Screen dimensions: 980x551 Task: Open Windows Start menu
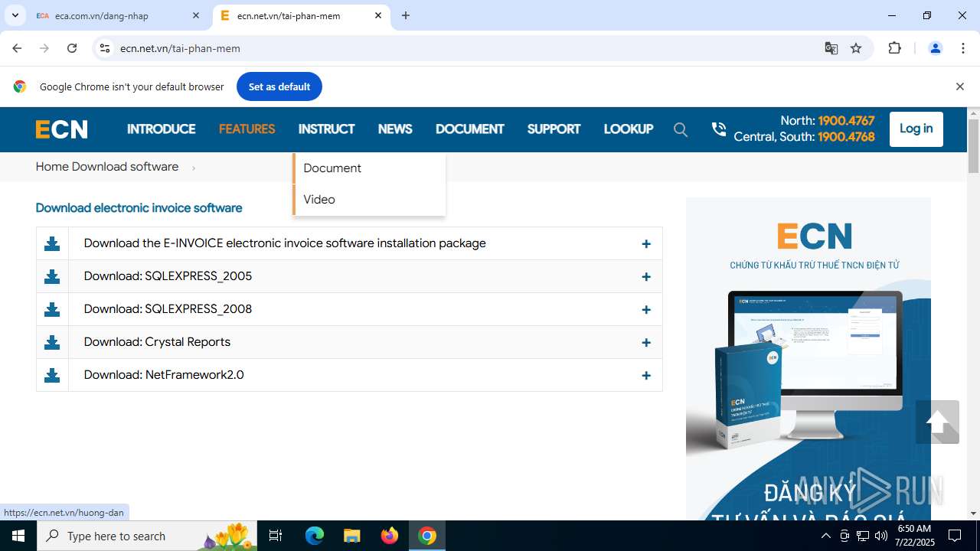(18, 536)
